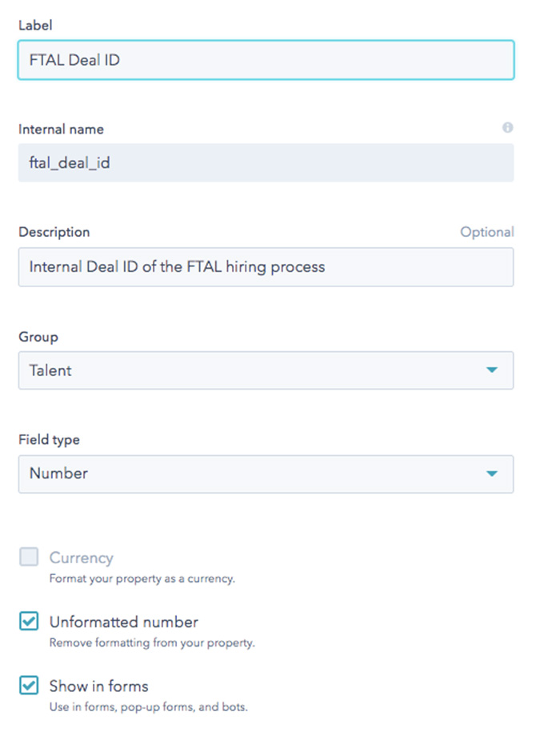Image resolution: width=560 pixels, height=744 pixels.
Task: Click the "Currency" option label text
Action: pyautogui.click(x=81, y=558)
